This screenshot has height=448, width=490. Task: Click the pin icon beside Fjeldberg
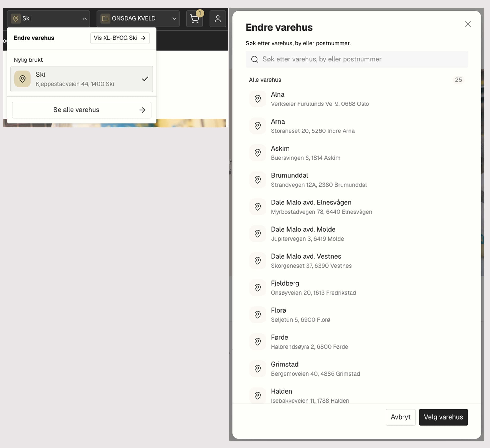258,288
